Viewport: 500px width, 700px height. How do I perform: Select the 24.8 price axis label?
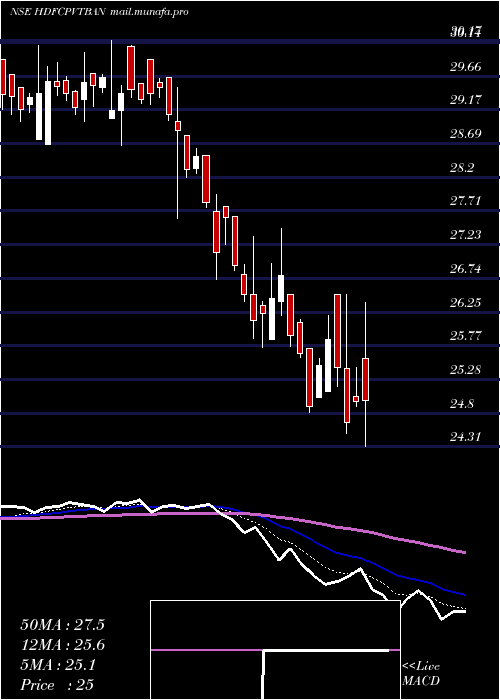[462, 404]
